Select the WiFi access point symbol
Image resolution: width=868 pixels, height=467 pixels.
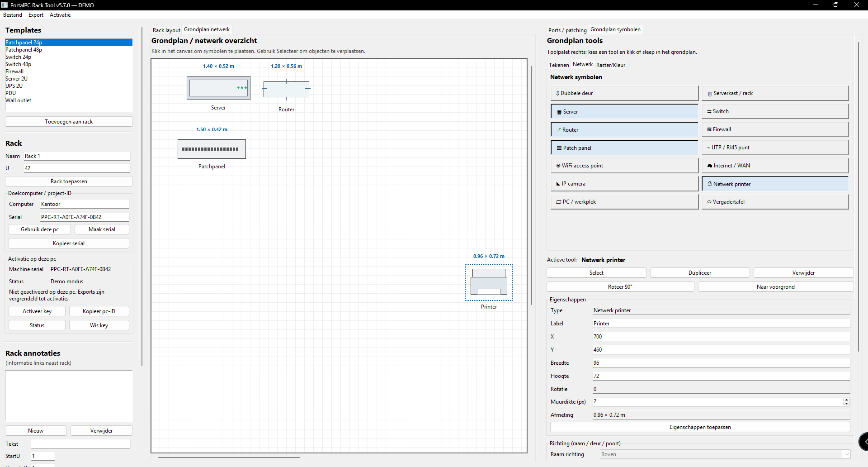tap(624, 166)
